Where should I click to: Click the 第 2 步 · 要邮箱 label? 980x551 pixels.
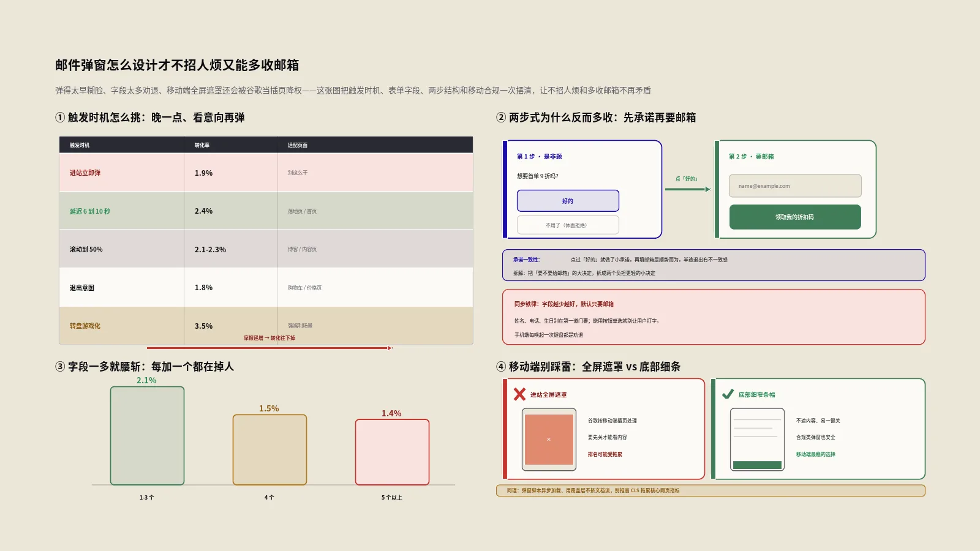pos(751,157)
